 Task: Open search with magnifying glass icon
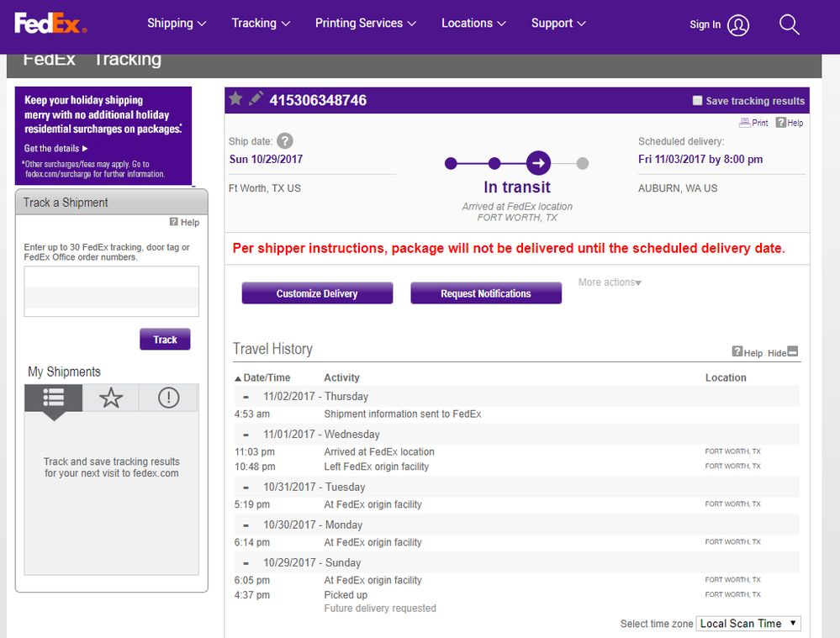[x=789, y=24]
